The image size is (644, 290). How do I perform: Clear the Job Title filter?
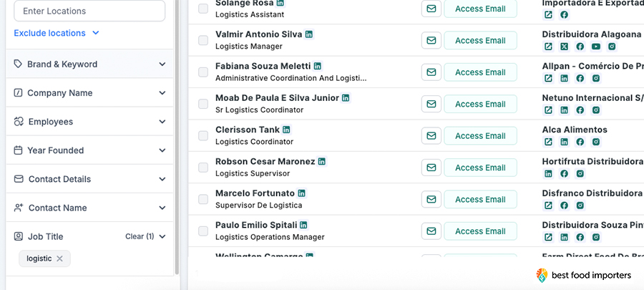coord(140,236)
